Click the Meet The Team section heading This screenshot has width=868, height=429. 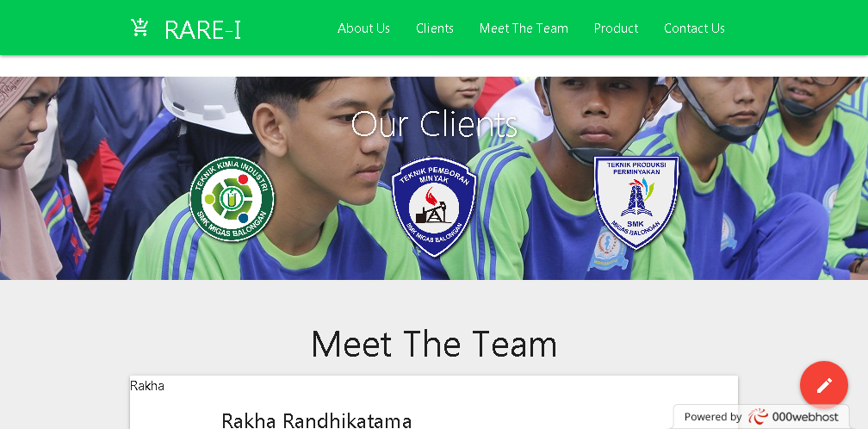point(434,345)
